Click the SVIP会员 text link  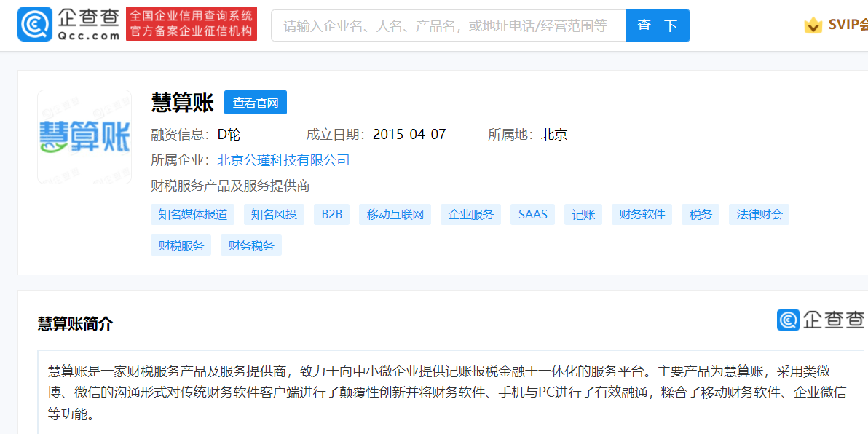pyautogui.click(x=848, y=25)
